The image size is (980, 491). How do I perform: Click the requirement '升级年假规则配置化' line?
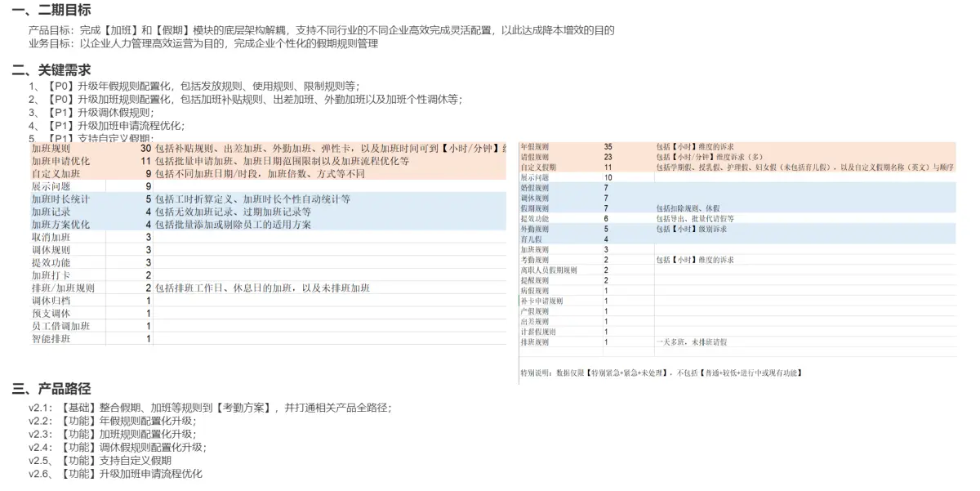pos(194,87)
